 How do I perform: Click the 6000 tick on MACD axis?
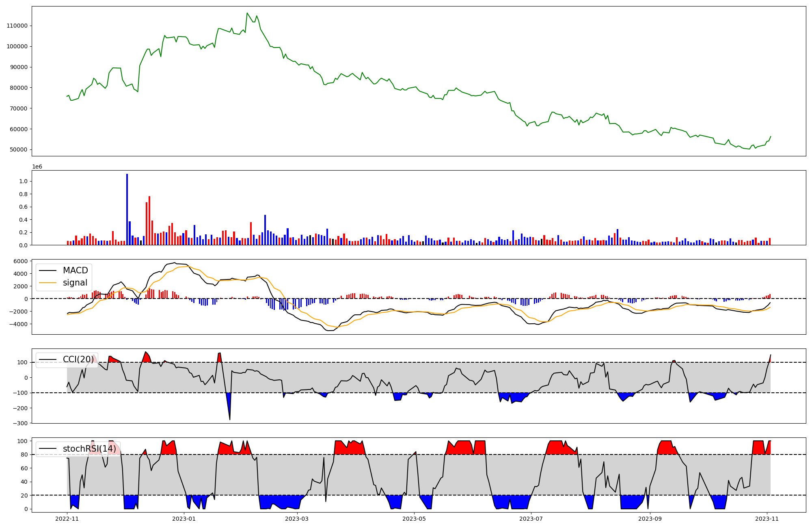20,261
